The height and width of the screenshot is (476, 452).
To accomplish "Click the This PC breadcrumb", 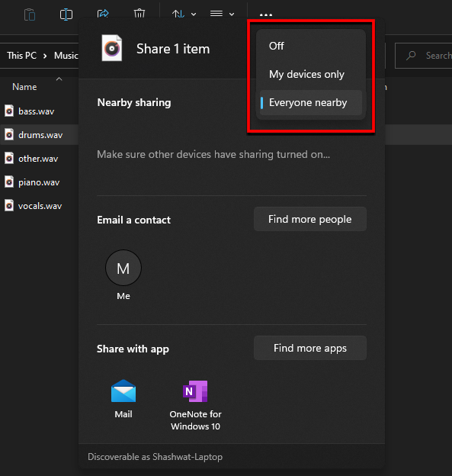I will 21,56.
